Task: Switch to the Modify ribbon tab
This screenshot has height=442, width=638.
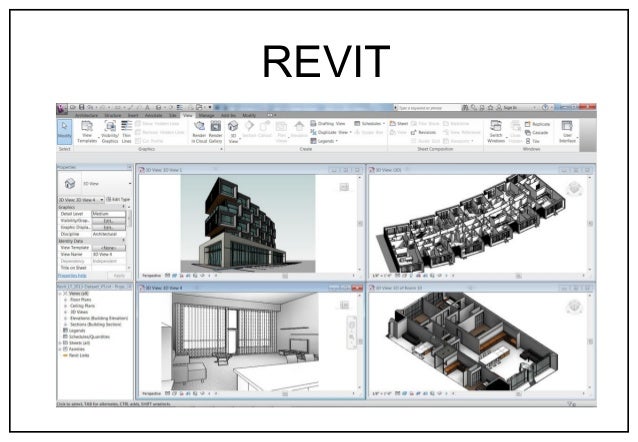Action: coord(249,116)
